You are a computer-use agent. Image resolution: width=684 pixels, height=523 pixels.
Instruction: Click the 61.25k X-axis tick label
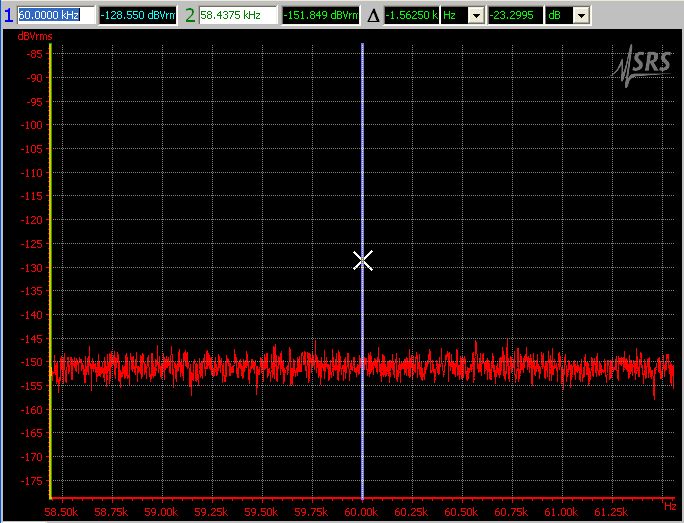click(613, 512)
